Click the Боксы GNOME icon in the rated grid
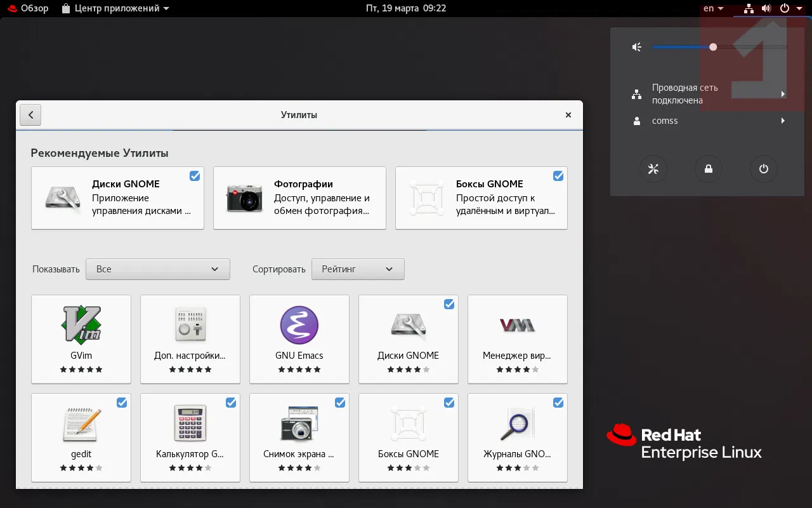812x508 pixels. click(x=409, y=424)
